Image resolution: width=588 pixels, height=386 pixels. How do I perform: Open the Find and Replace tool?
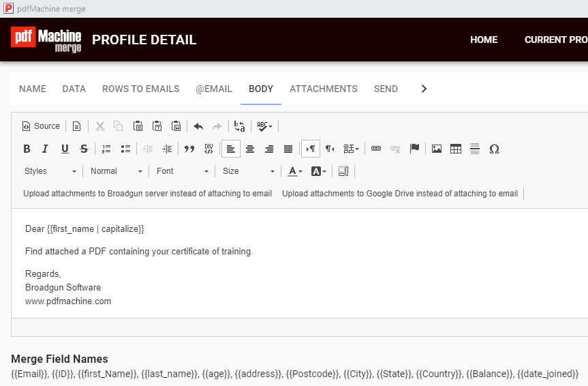tap(240, 126)
